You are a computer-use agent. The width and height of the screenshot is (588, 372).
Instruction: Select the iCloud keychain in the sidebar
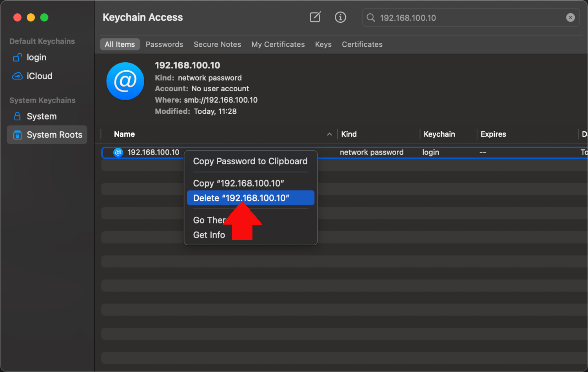(39, 76)
